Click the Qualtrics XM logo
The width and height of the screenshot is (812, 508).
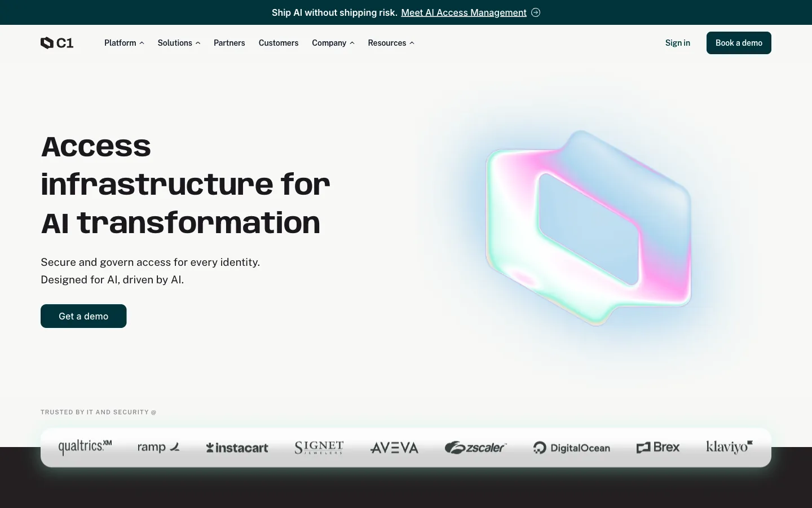pos(85,447)
